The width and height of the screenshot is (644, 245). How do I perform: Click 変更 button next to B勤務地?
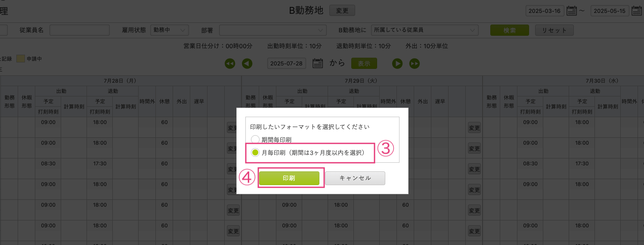342,11
